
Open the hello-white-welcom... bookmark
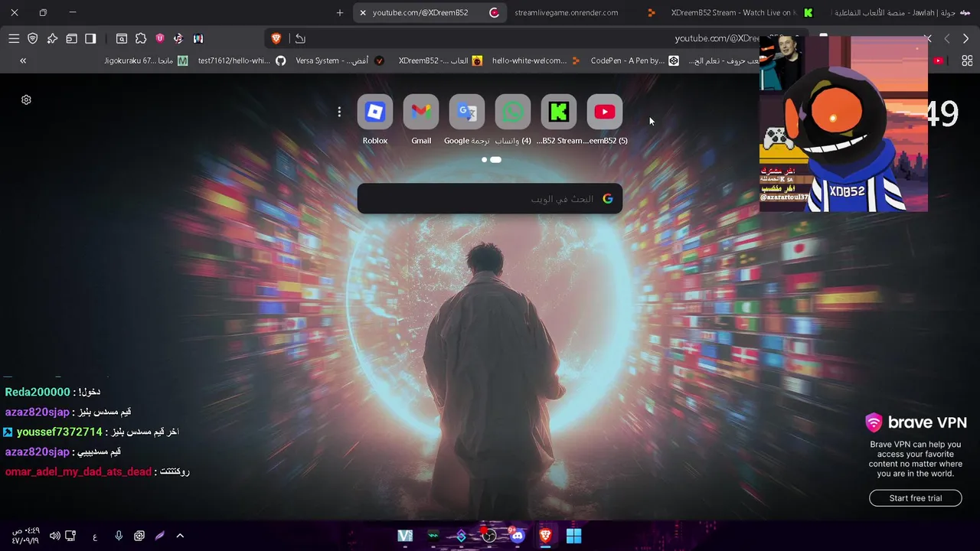click(536, 60)
